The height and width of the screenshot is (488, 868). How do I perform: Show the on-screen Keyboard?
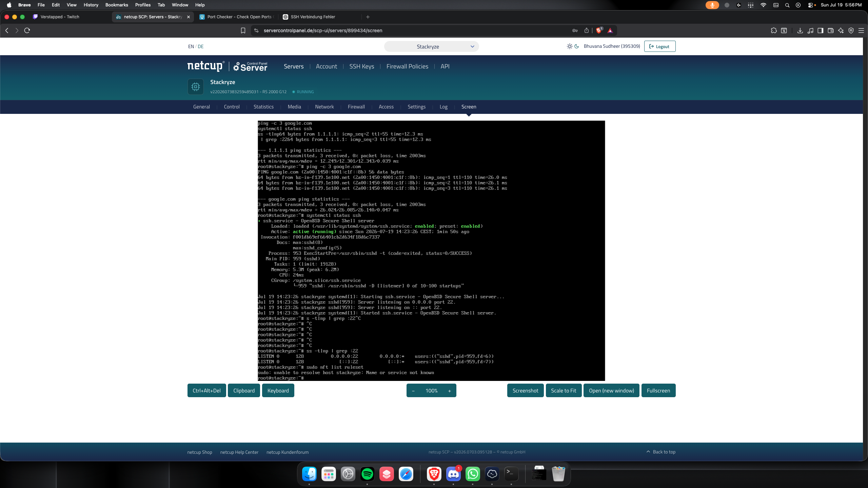point(278,391)
